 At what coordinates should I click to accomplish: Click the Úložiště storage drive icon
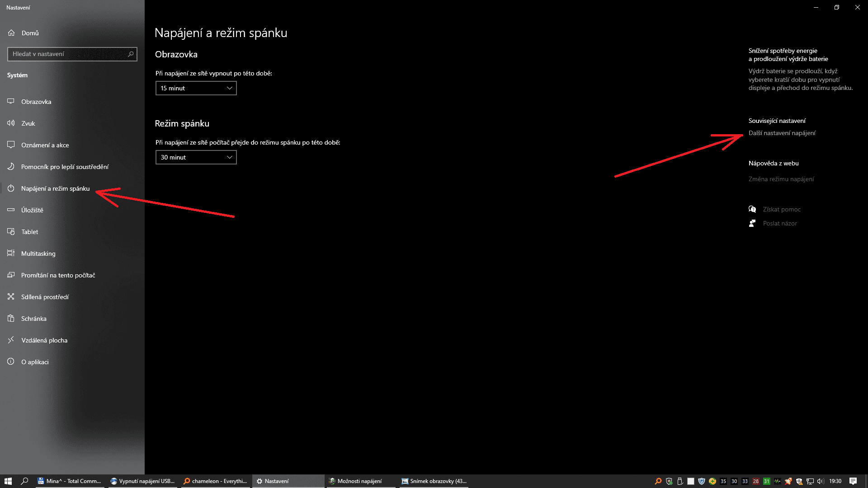click(x=11, y=210)
